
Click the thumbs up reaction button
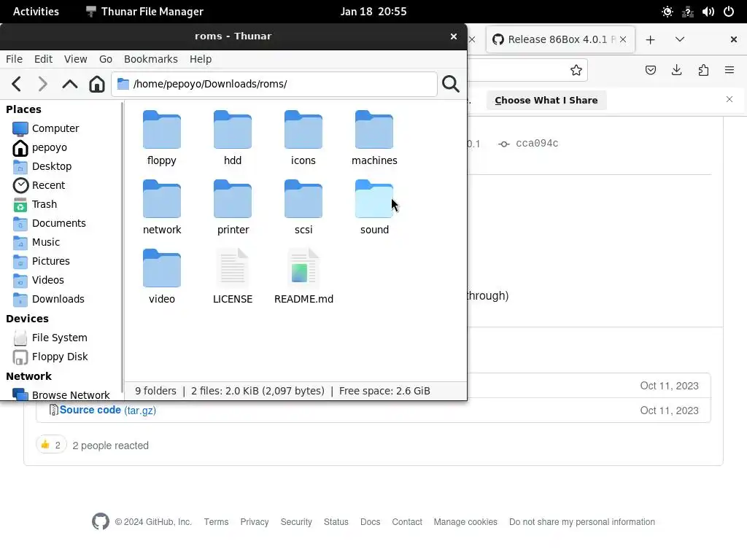pyautogui.click(x=51, y=446)
